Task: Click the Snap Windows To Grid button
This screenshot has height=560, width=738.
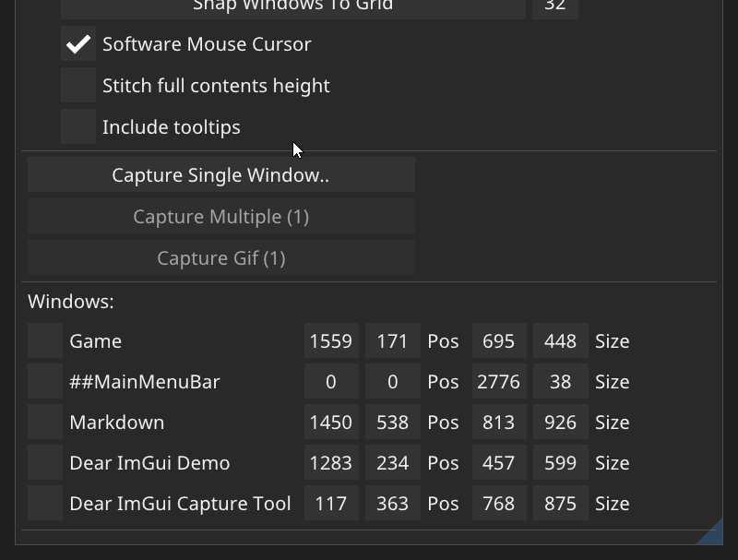Action: (292, 6)
